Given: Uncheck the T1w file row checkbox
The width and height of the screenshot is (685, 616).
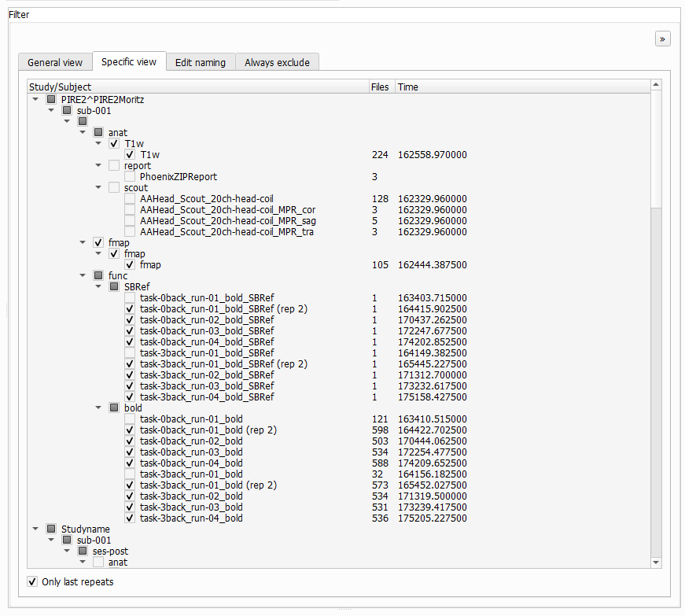Looking at the screenshot, I should 130,155.
